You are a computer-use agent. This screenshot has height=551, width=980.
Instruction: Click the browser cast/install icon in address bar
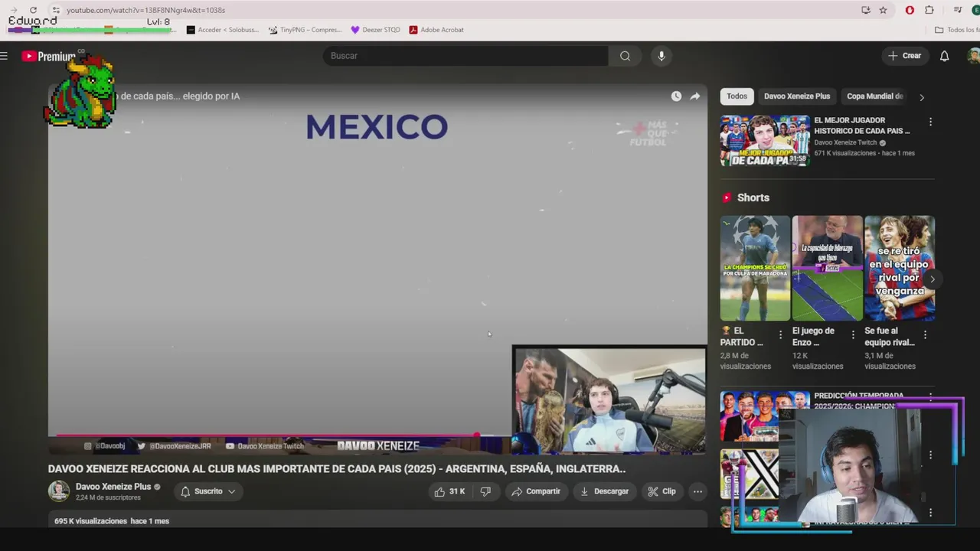click(x=865, y=10)
